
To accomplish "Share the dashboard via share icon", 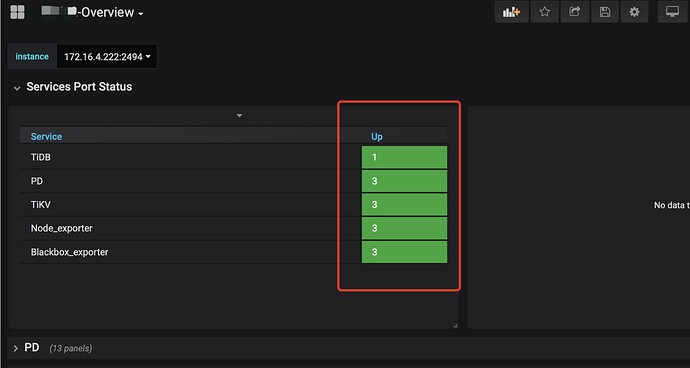I will tap(575, 12).
